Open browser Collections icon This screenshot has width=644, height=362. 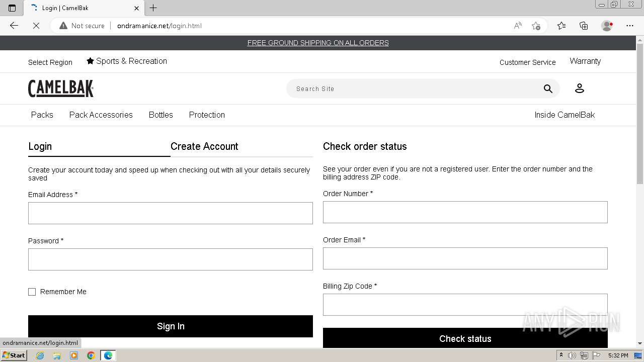pyautogui.click(x=584, y=26)
